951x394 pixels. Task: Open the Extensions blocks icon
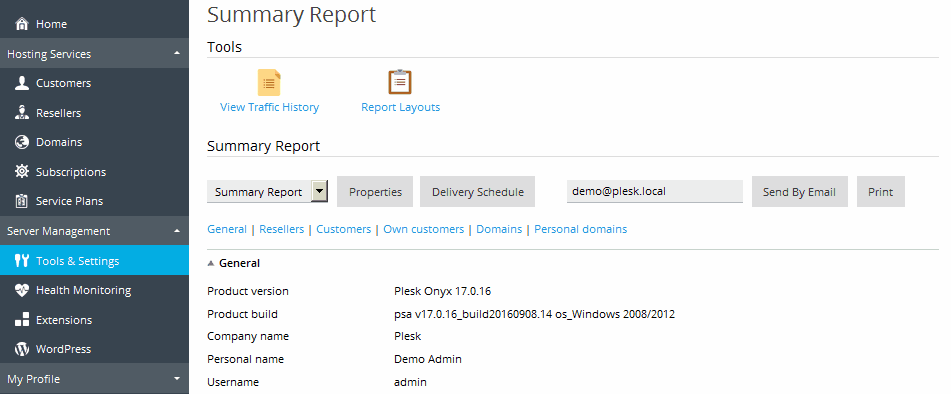tap(22, 320)
